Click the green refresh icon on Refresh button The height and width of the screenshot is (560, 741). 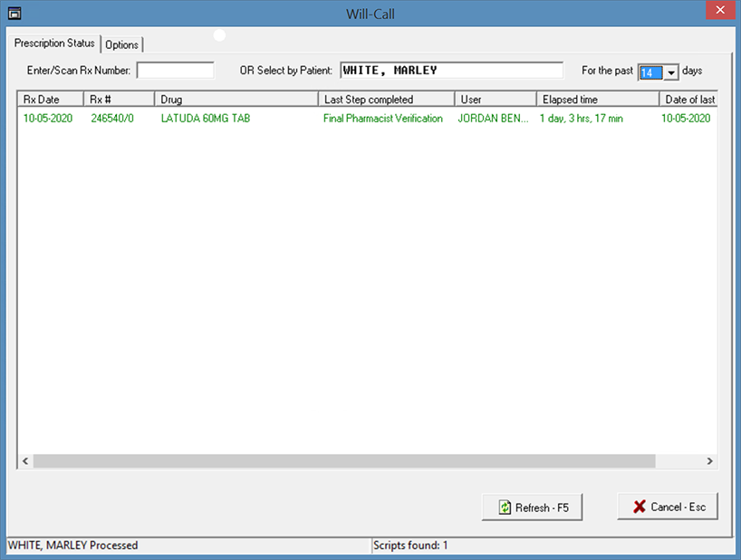pos(504,507)
